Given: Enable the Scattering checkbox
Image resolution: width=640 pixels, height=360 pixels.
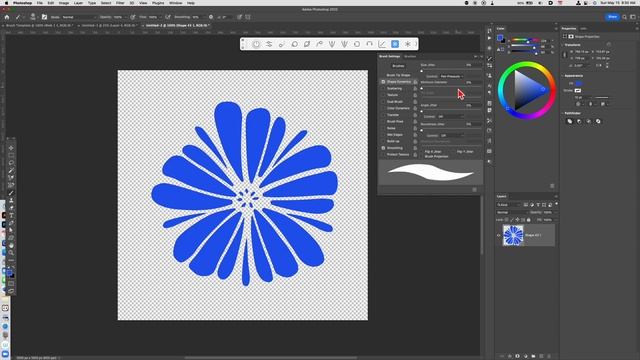Looking at the screenshot, I should [x=383, y=88].
